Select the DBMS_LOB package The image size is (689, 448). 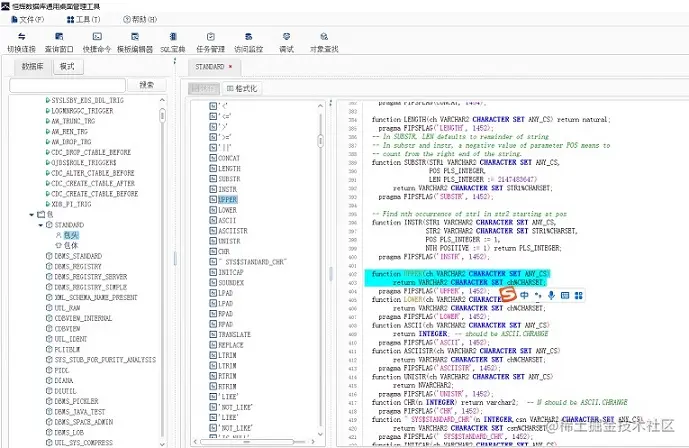coord(69,432)
